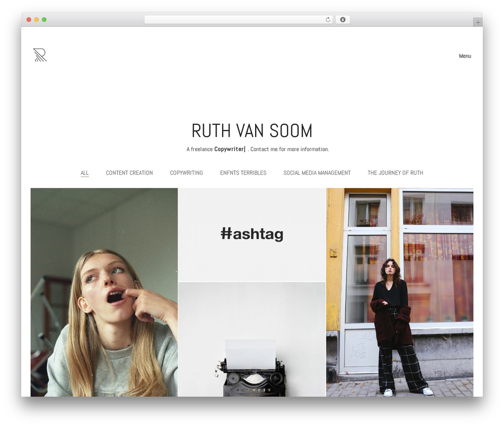Image resolution: width=504 pixels, height=427 pixels.
Task: Show ENFNTS TERRIBLES projects
Action: click(x=243, y=173)
